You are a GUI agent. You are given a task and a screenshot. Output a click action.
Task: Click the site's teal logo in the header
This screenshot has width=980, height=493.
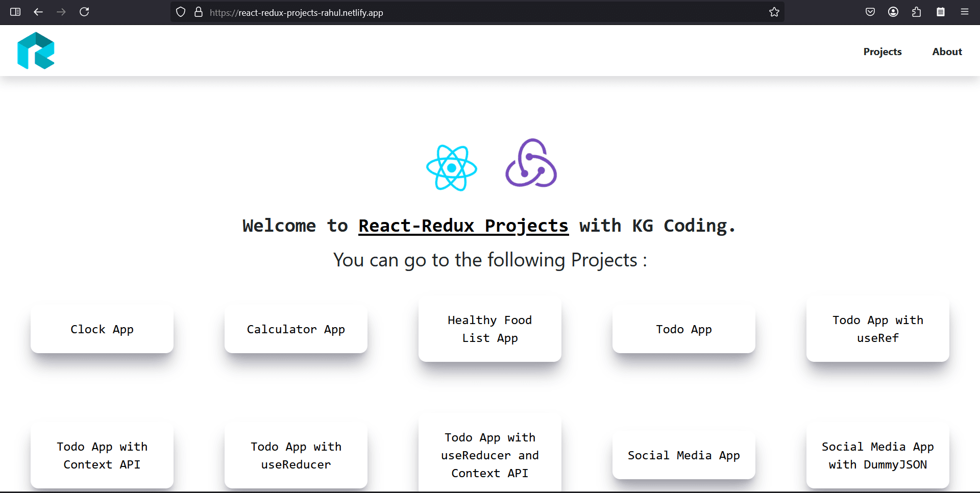(36, 51)
